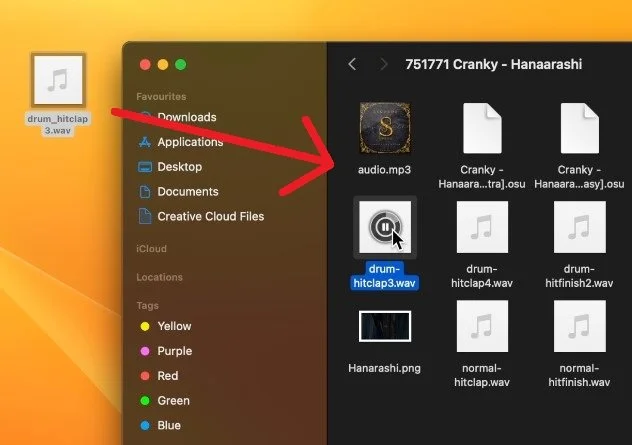Pause playback of the drum-hitclap3.wav preview

pos(385,227)
